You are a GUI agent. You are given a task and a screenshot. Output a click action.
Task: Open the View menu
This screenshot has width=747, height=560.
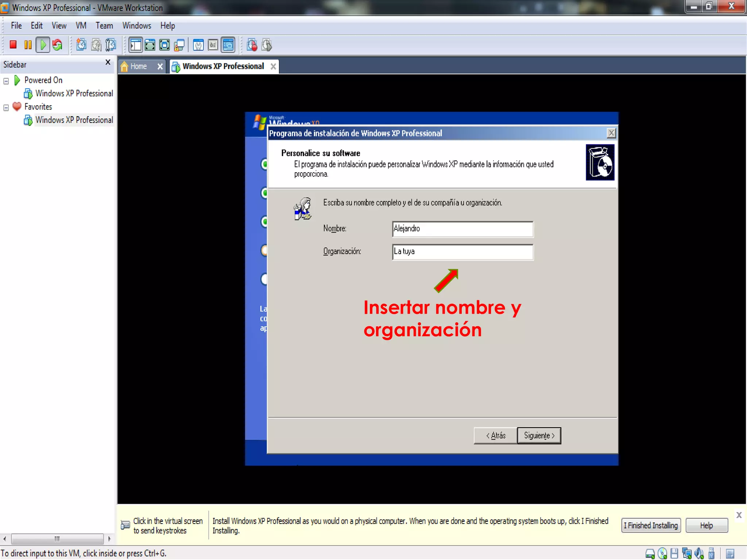click(x=59, y=26)
